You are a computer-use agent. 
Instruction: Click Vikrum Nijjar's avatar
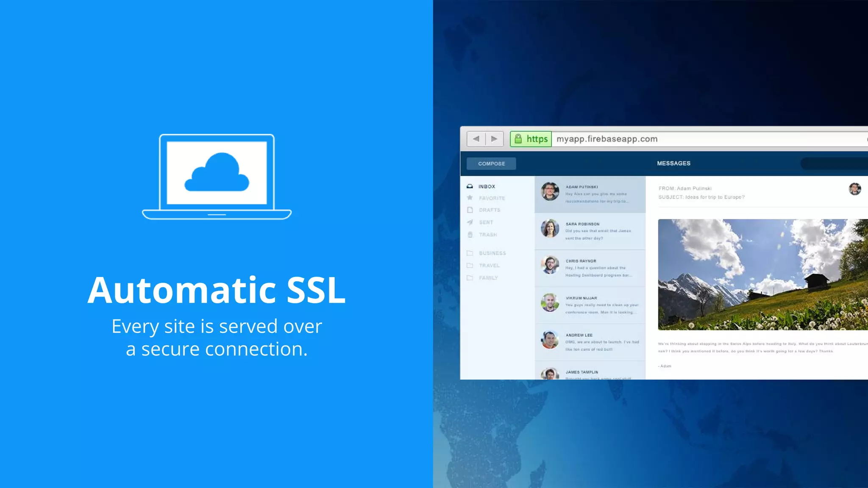pyautogui.click(x=550, y=302)
